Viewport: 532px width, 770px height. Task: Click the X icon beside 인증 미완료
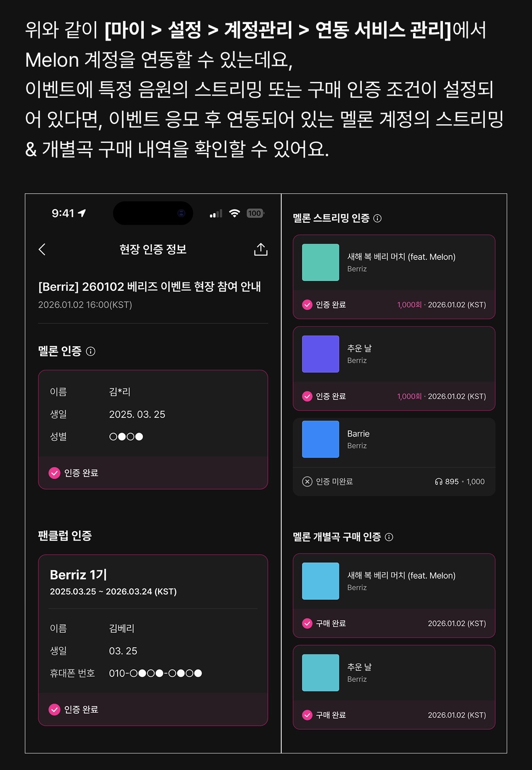tap(307, 481)
